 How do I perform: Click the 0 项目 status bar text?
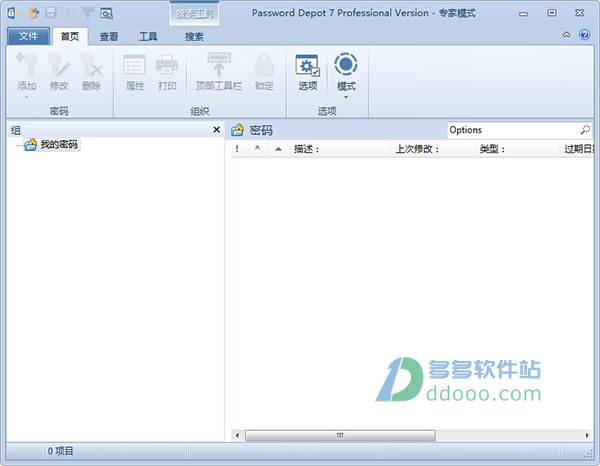[60, 451]
